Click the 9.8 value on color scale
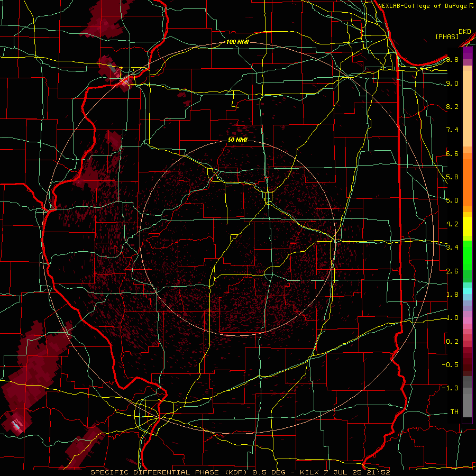The image size is (476, 476). coord(452,60)
